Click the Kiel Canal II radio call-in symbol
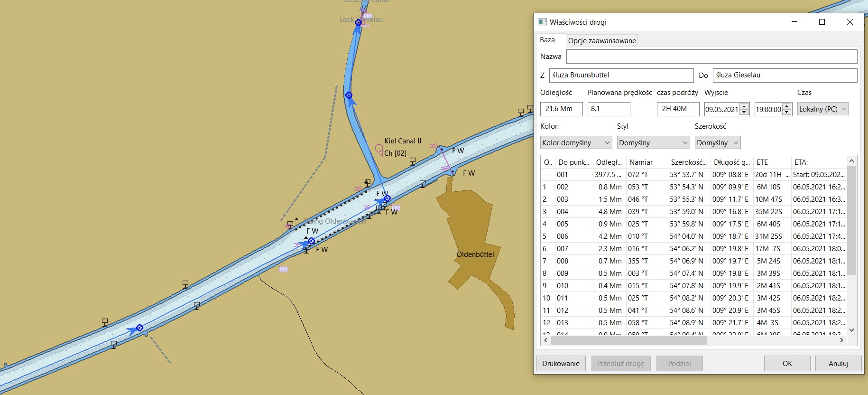This screenshot has height=395, width=868. point(379,150)
